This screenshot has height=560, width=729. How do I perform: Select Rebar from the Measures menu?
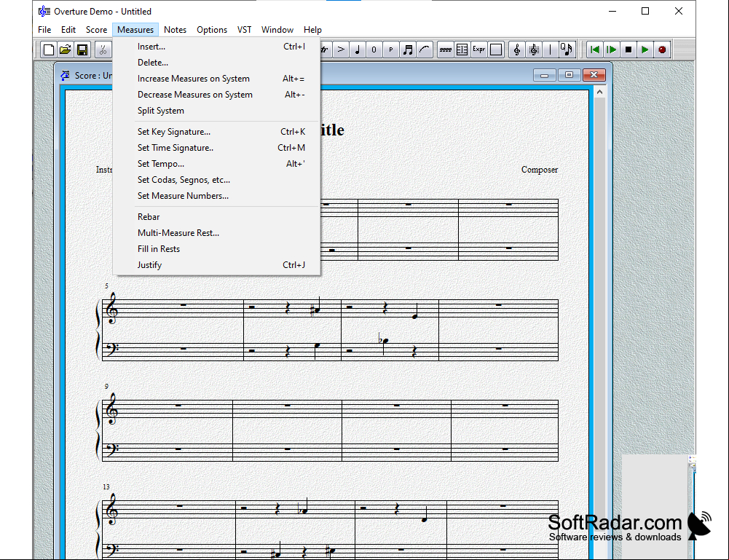pos(216,216)
